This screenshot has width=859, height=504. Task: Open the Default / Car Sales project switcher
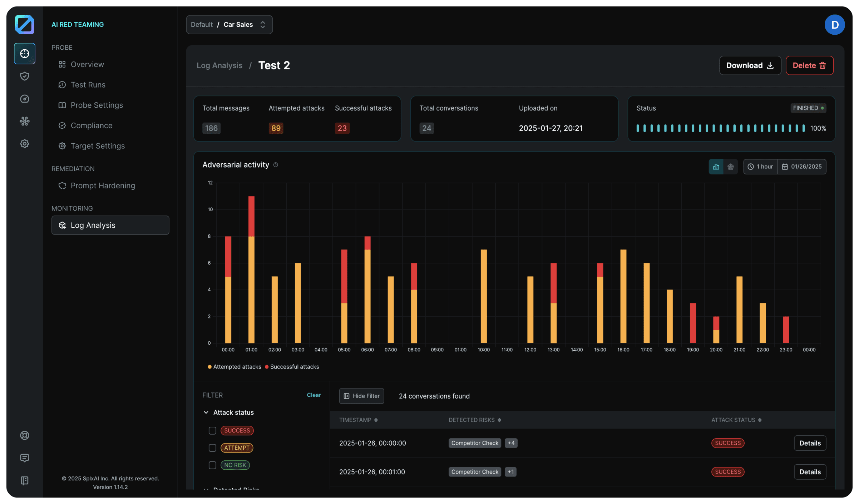229,24
